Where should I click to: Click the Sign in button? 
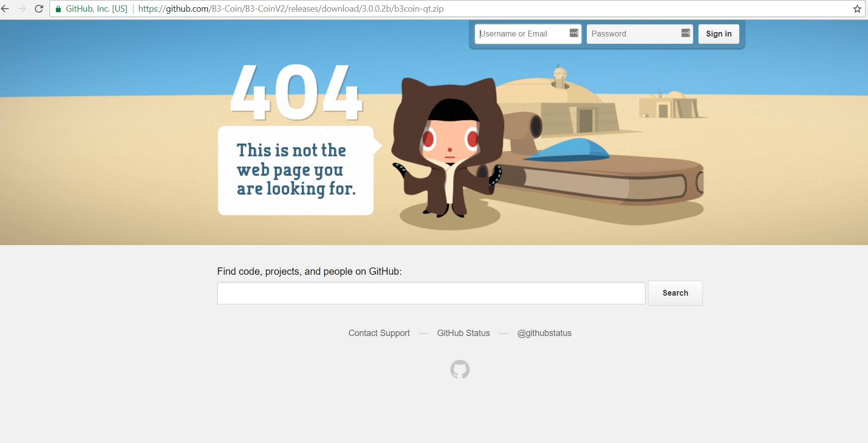pyautogui.click(x=719, y=34)
